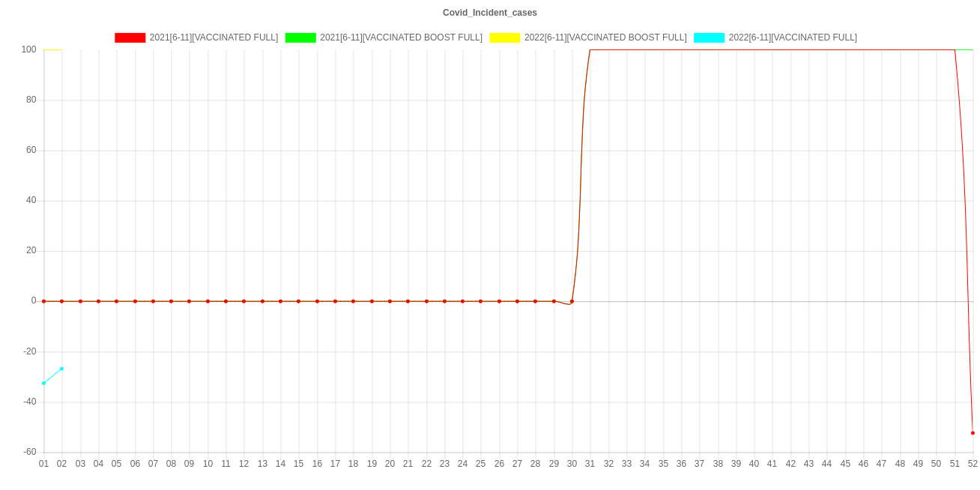The width and height of the screenshot is (980, 490).
Task: Select the red data point at week 22
Action: click(x=426, y=301)
